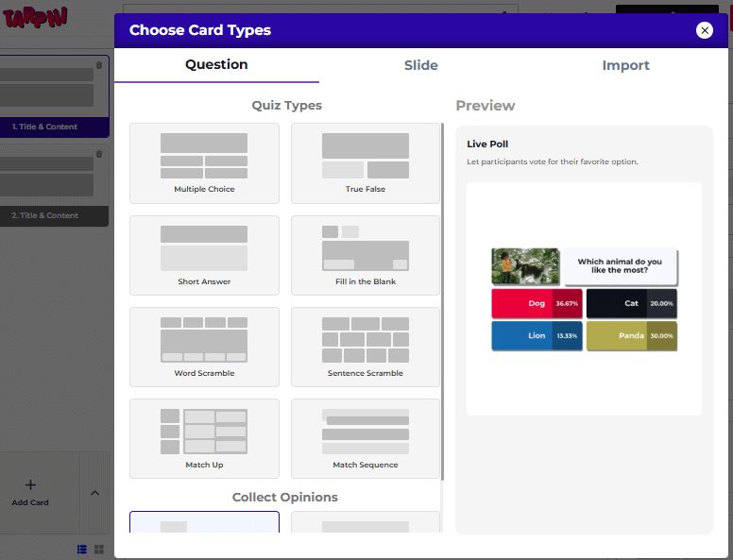Image resolution: width=733 pixels, height=560 pixels.
Task: Select the Multiple Choice quiz type
Action: (x=204, y=162)
